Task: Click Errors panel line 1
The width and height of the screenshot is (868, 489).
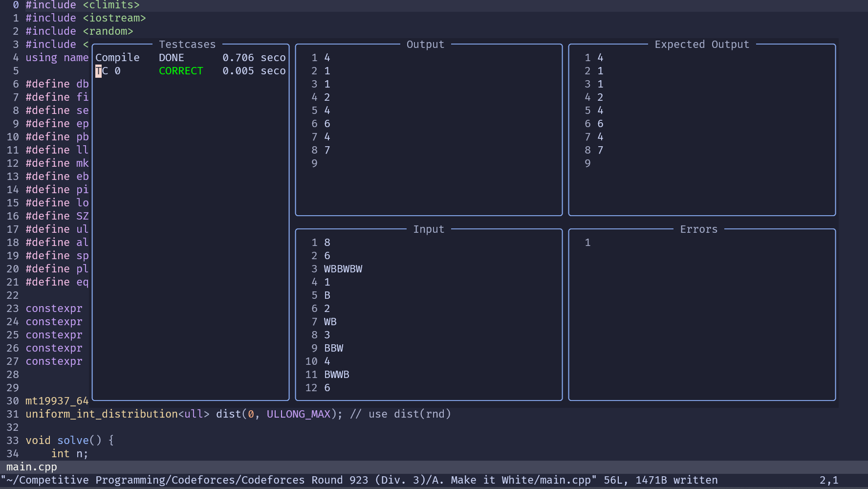Action: (587, 243)
